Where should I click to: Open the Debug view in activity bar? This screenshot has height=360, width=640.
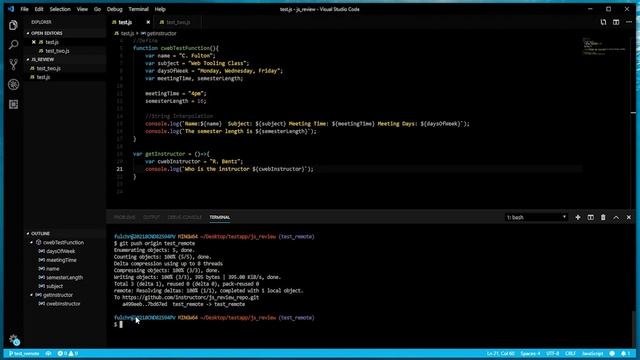pyautogui.click(x=13, y=84)
